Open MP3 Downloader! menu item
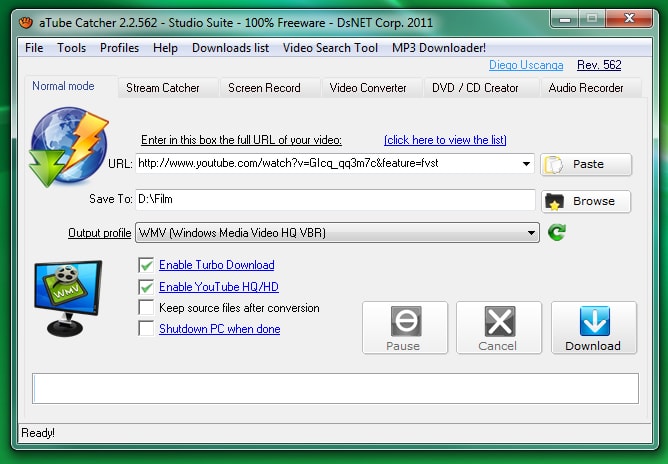668x464 pixels. point(439,48)
